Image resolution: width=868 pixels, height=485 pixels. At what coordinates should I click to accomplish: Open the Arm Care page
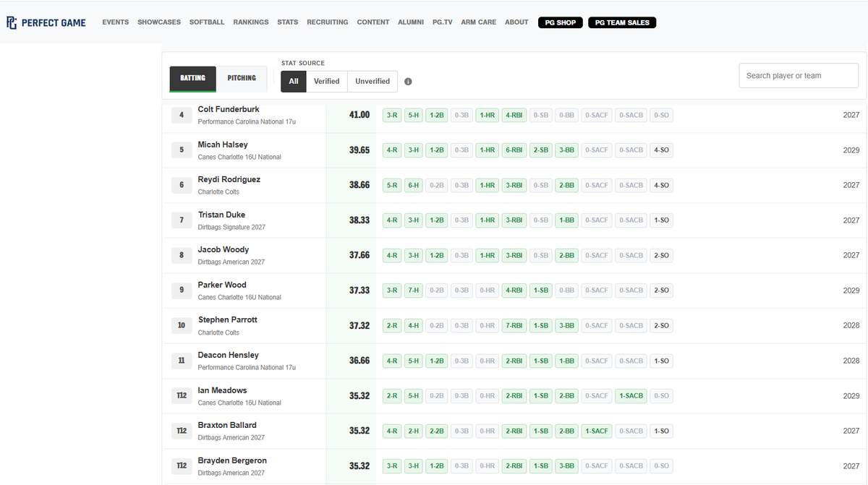(x=479, y=22)
